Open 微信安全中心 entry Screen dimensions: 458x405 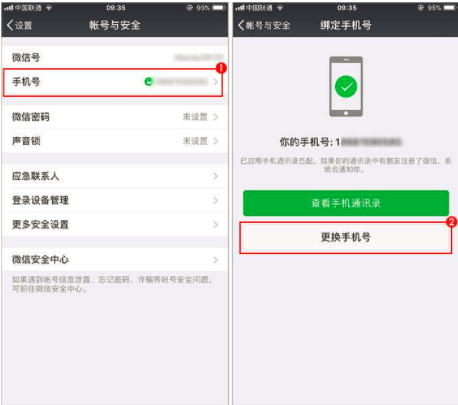[x=115, y=259]
